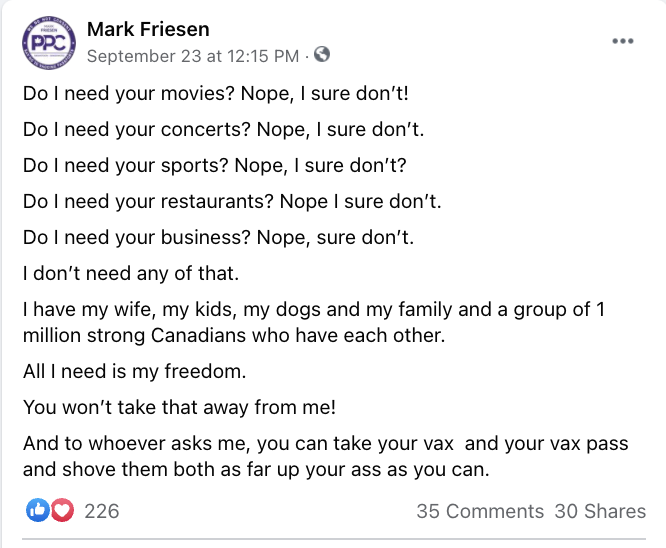Click the paragraph about 1 million strong Canadians
Screen dimensions: 666x548
pyautogui.click(x=314, y=322)
